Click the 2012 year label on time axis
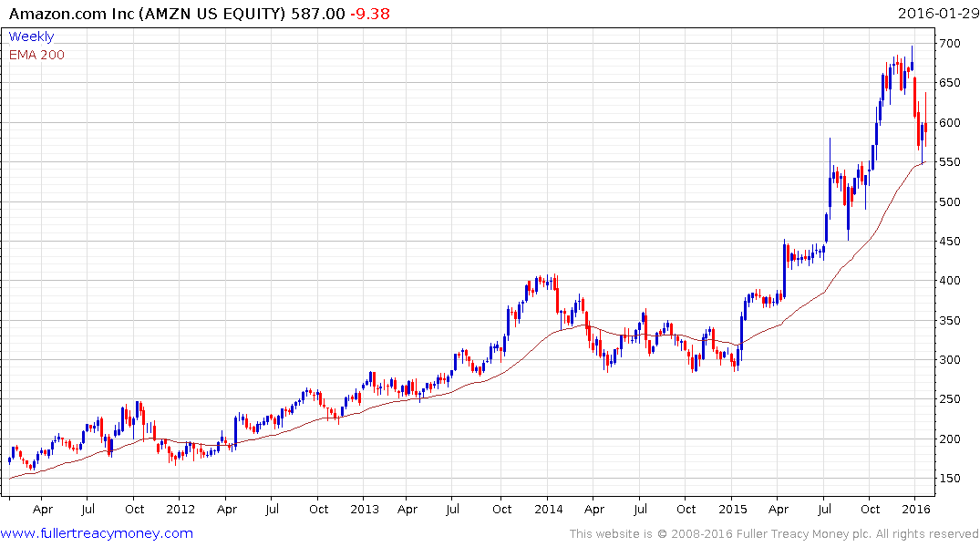Screen dimensions: 980x547 [181, 509]
